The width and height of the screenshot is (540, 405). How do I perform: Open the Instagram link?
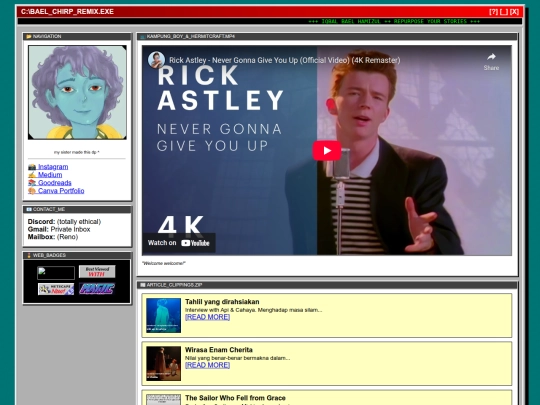coord(53,167)
